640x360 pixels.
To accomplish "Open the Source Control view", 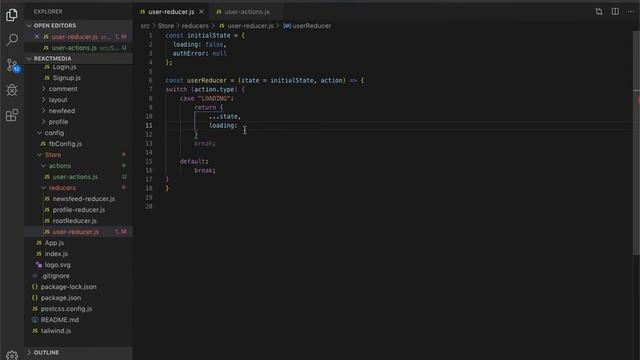I will [x=12, y=65].
